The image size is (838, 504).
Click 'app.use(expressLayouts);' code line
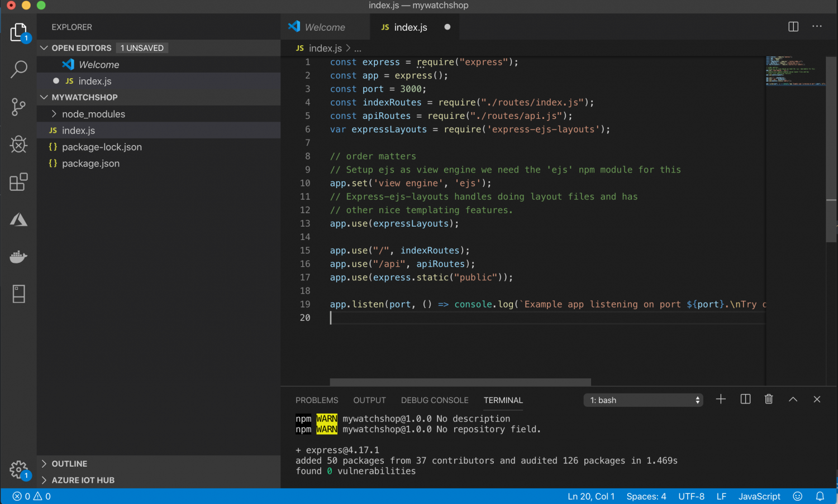pos(394,223)
